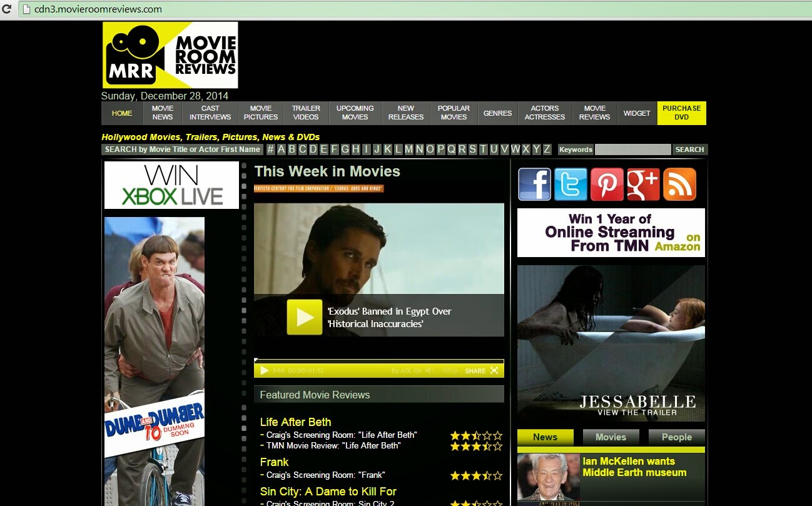
Task: Click the restart icon in video controls
Action: pos(279,370)
